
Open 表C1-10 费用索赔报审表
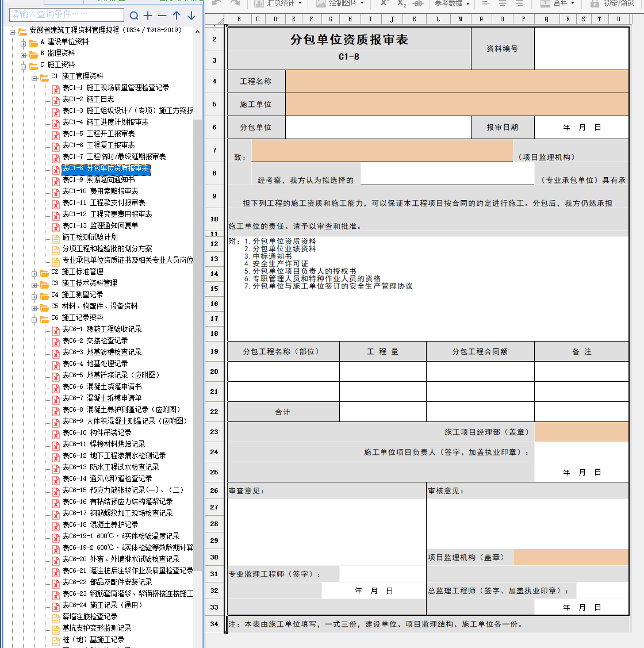click(x=101, y=191)
